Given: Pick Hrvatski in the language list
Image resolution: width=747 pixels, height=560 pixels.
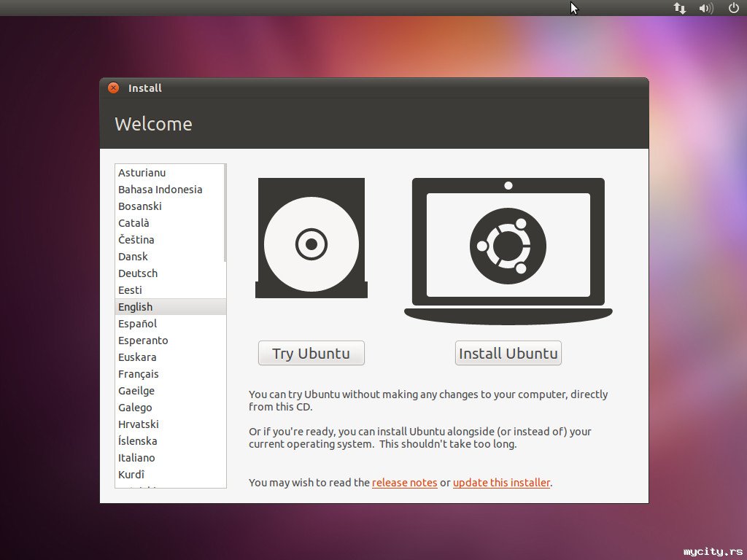Looking at the screenshot, I should [171, 424].
